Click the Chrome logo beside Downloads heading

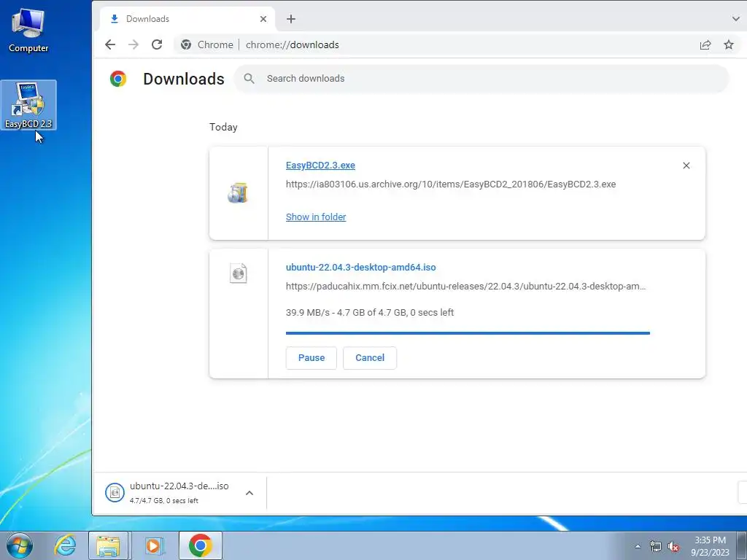[118, 79]
